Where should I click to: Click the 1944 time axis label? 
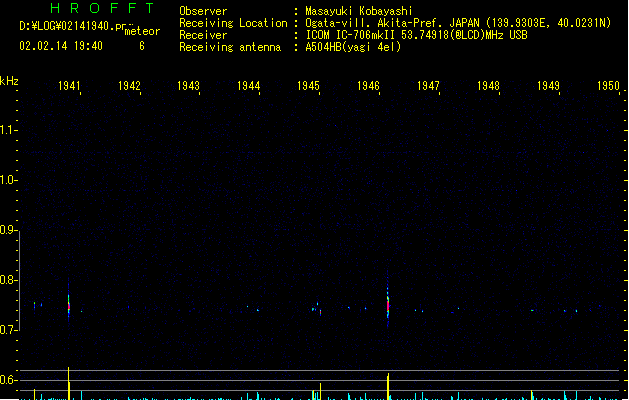pyautogui.click(x=249, y=86)
